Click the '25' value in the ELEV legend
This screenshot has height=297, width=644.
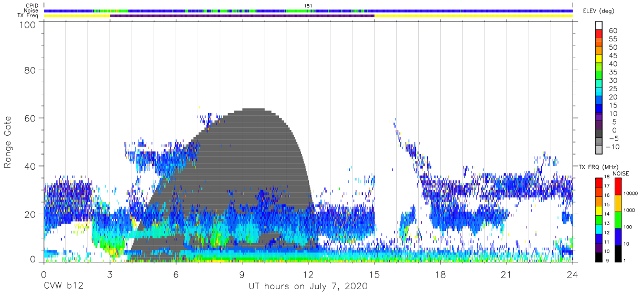(613, 89)
